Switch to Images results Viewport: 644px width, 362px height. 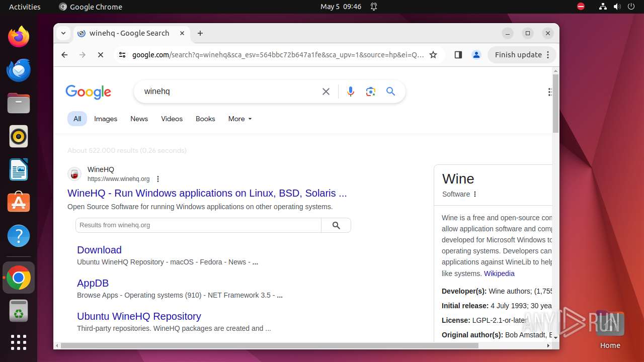pyautogui.click(x=106, y=119)
